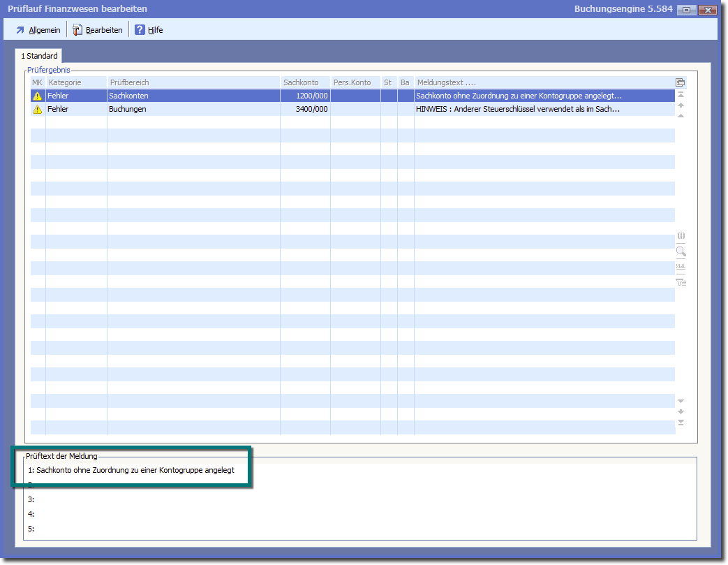Open the table filter icon

(681, 282)
